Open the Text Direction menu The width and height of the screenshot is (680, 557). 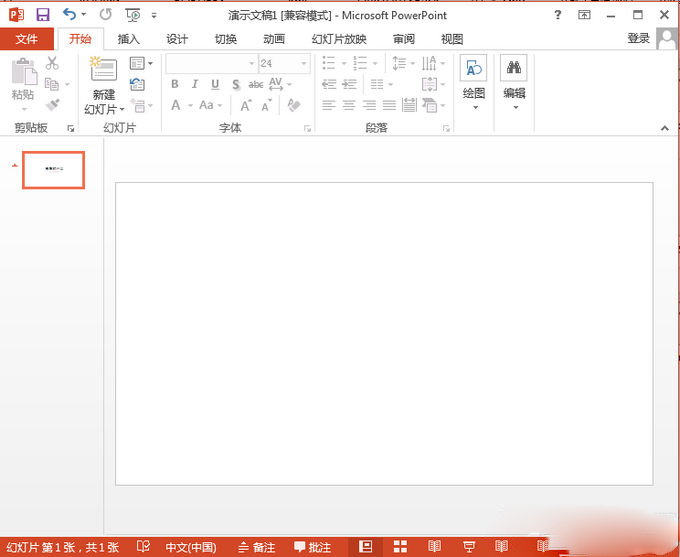(434, 63)
